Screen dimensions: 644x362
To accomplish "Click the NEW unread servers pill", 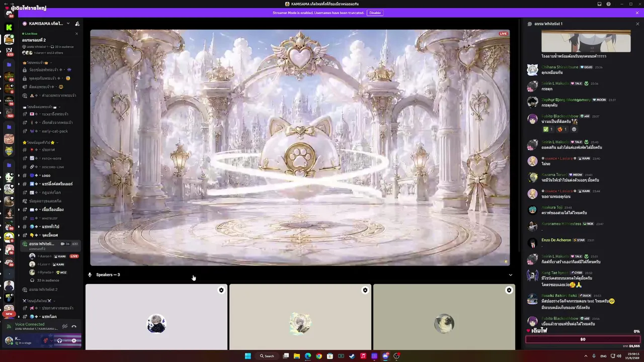I will point(9,314).
